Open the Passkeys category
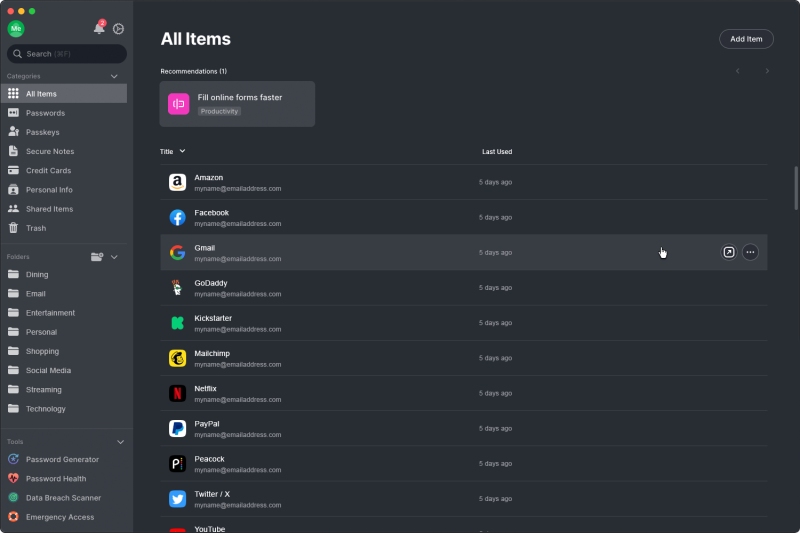This screenshot has height=533, width=800. [x=64, y=132]
